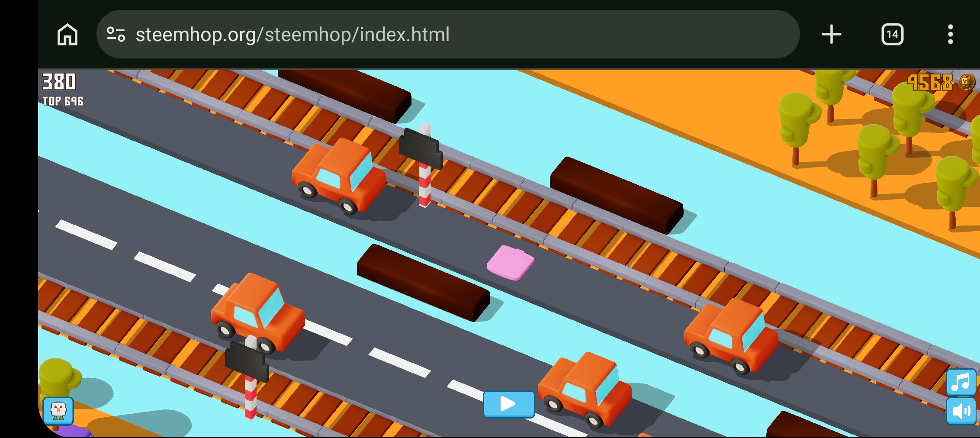Image resolution: width=980 pixels, height=438 pixels.
Task: Mute the game sound effects
Action: [x=961, y=411]
